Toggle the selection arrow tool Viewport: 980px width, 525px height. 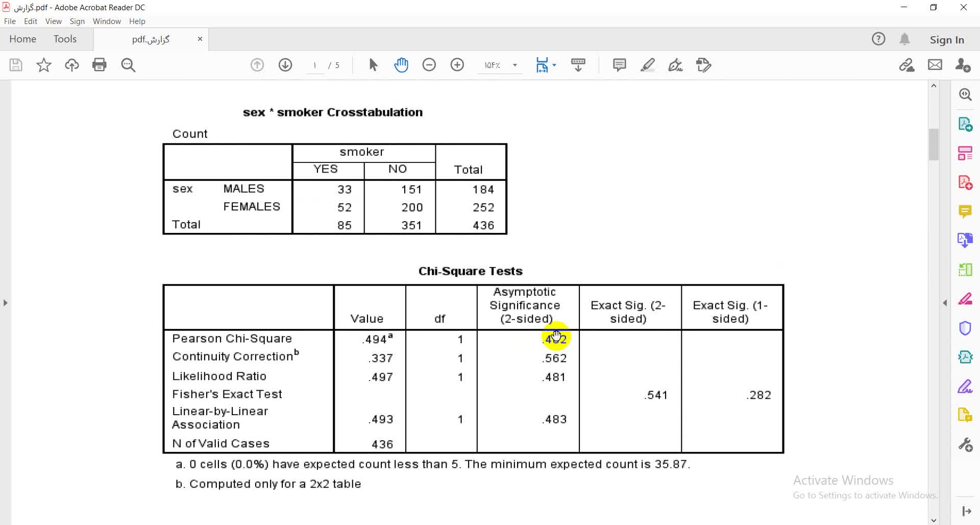point(373,65)
